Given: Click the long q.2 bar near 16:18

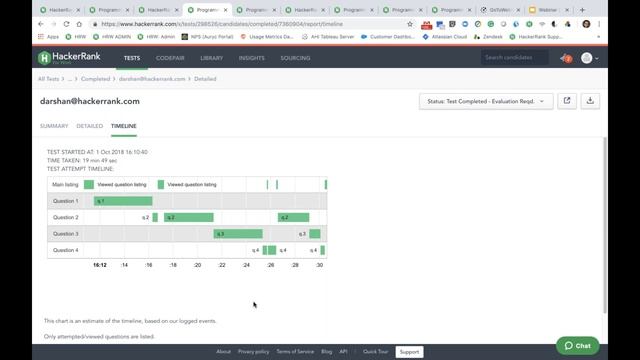Looking at the screenshot, I should [x=189, y=217].
